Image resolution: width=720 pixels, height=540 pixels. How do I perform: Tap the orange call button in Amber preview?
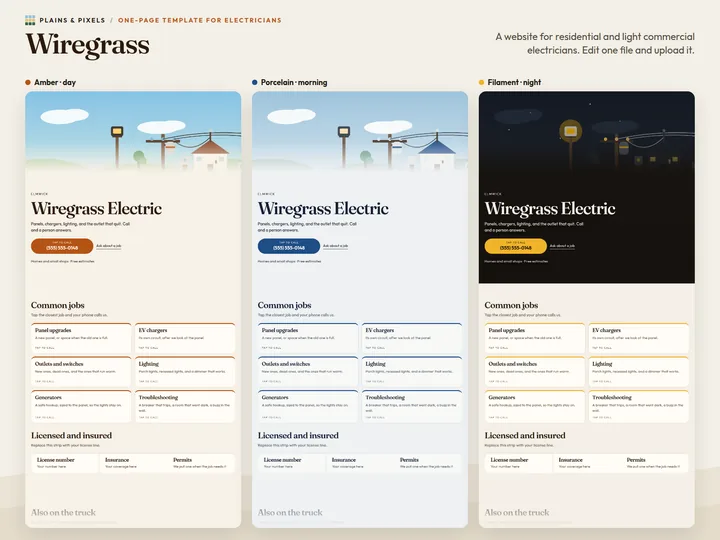[62, 246]
